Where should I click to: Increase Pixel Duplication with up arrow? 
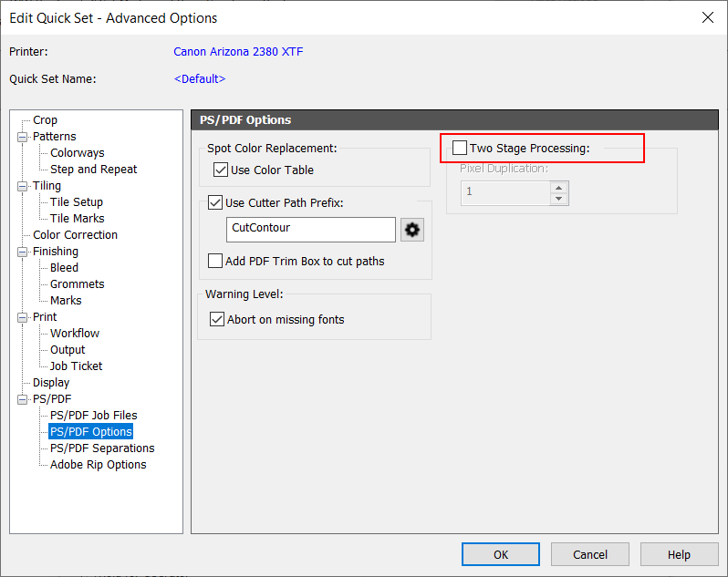[558, 187]
